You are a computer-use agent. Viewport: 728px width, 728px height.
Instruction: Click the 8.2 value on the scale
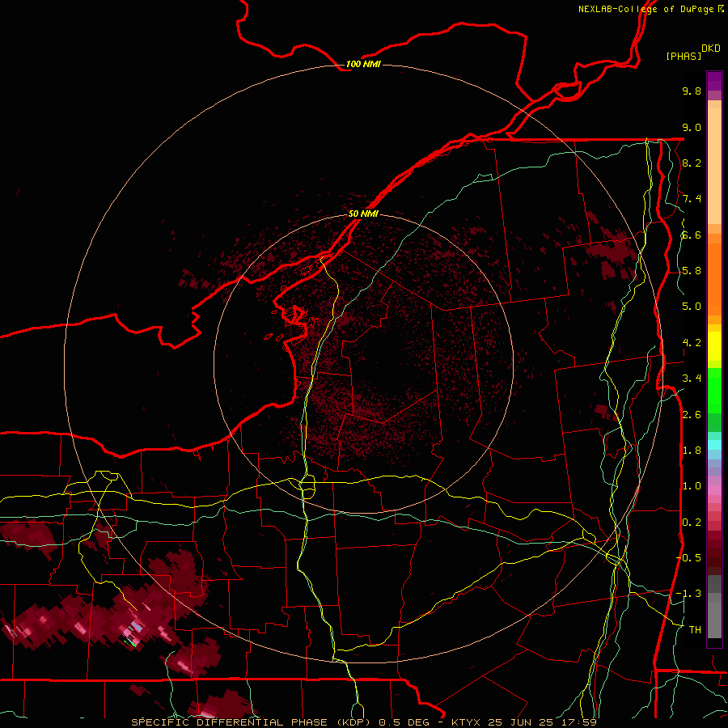pos(692,163)
